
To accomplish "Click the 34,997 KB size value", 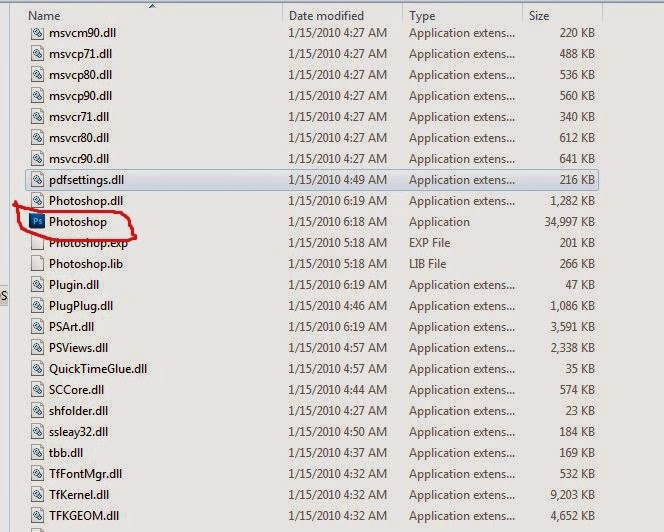I will tap(570, 222).
